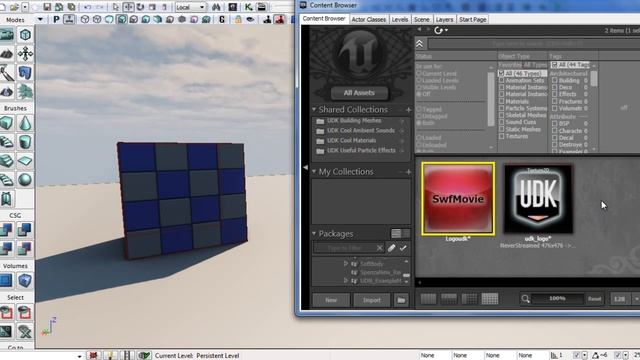Collapse the Shared Collections section

click(314, 109)
